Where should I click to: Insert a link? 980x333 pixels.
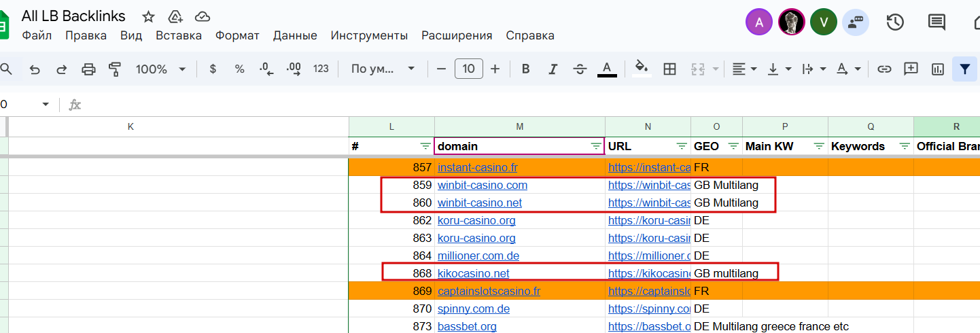coord(883,69)
